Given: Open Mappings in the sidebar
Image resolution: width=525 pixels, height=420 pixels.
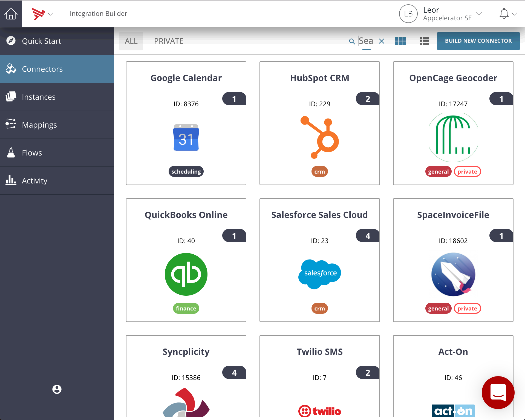Looking at the screenshot, I should click(57, 125).
